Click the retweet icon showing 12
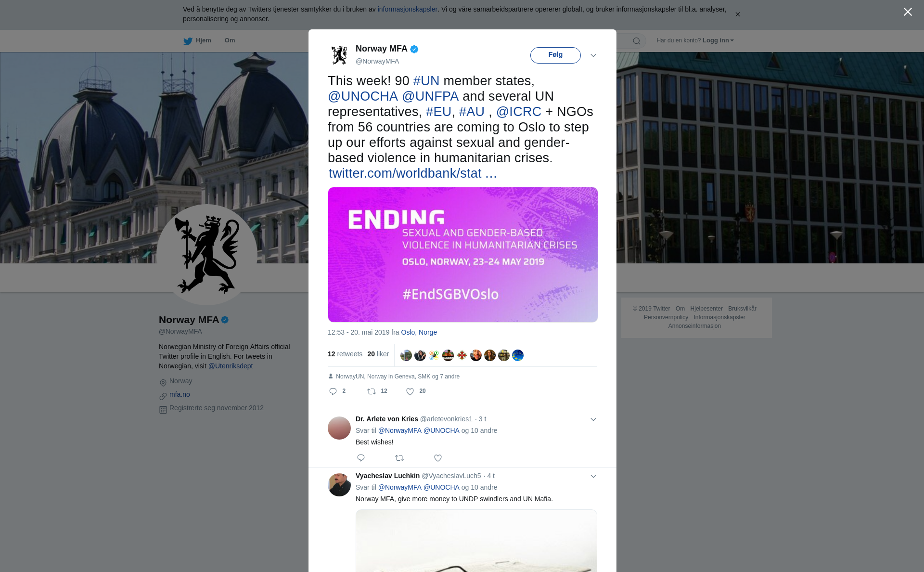Viewport: 924px width, 572px height. [372, 391]
